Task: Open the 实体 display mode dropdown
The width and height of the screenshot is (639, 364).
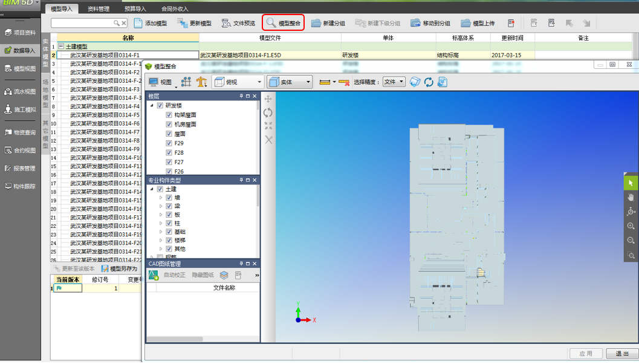Action: coord(290,82)
